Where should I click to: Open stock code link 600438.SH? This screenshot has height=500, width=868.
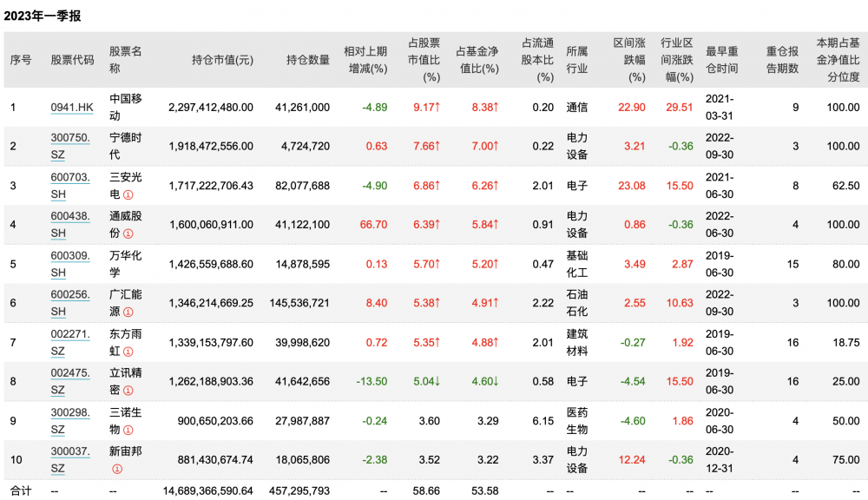70,224
